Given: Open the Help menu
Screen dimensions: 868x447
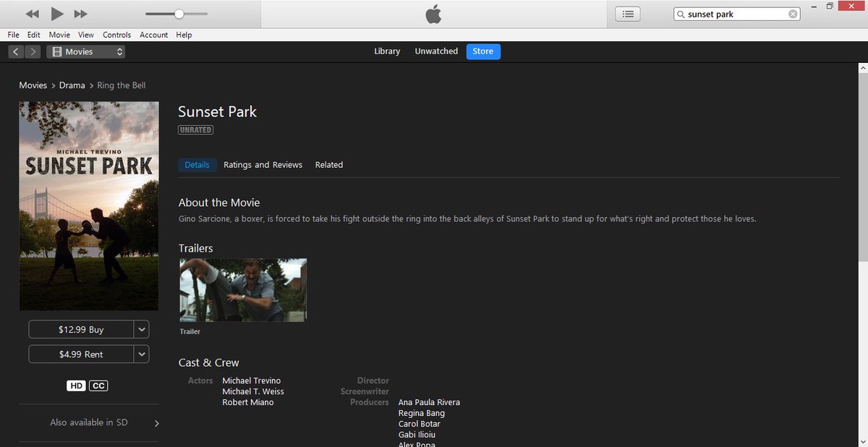Looking at the screenshot, I should click(184, 35).
